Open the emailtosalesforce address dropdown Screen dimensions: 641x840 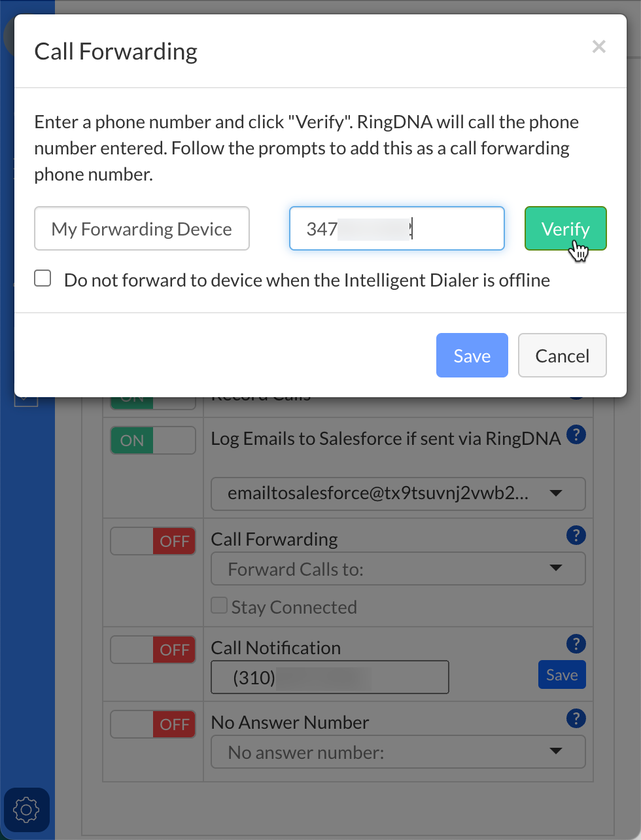coord(398,493)
